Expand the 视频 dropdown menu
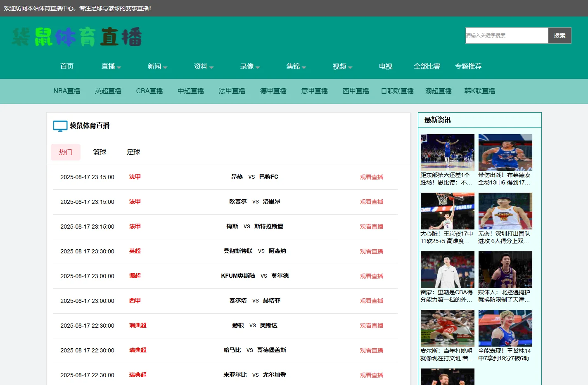 tap(342, 66)
